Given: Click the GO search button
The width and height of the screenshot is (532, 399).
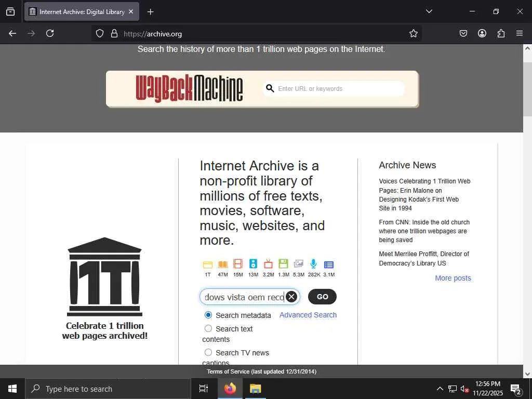Looking at the screenshot, I should pyautogui.click(x=322, y=297).
